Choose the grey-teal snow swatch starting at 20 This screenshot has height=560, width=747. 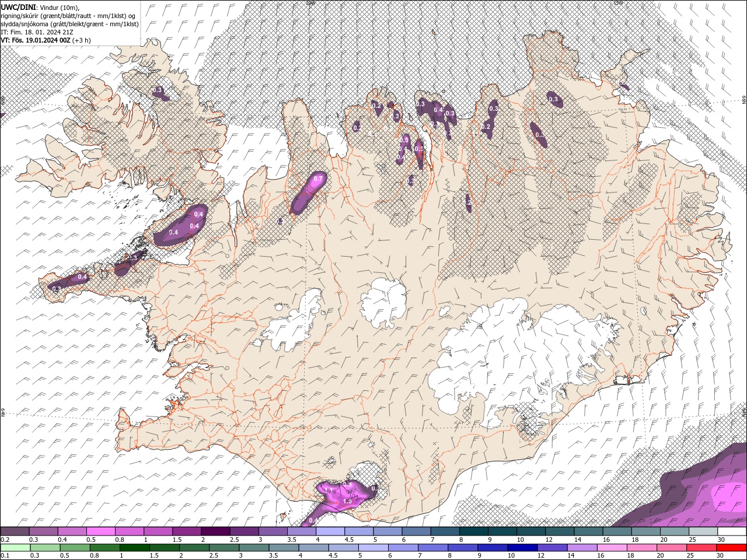[675, 531]
